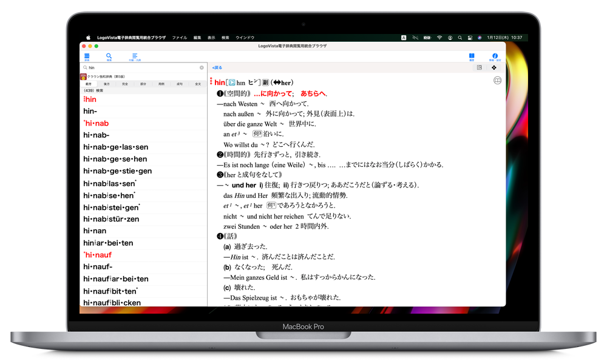Open the 付録・凡例 appendix icon

coord(135,56)
